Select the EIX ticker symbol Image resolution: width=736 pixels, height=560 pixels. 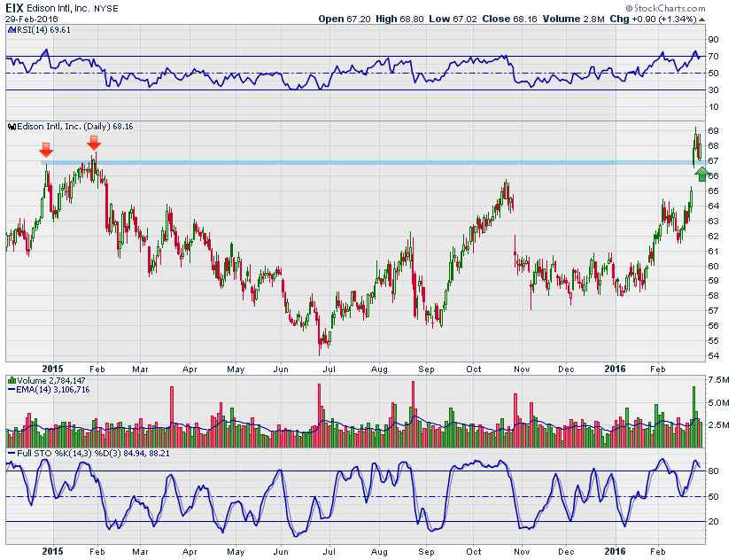14,8
